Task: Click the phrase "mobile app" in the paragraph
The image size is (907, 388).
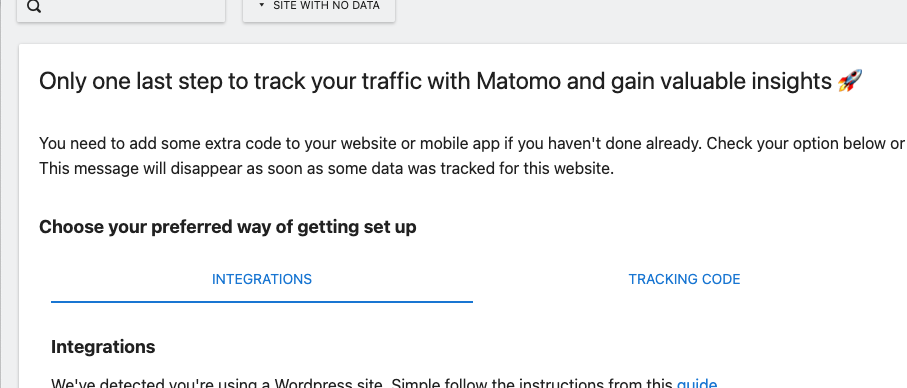Action: pyautogui.click(x=462, y=143)
